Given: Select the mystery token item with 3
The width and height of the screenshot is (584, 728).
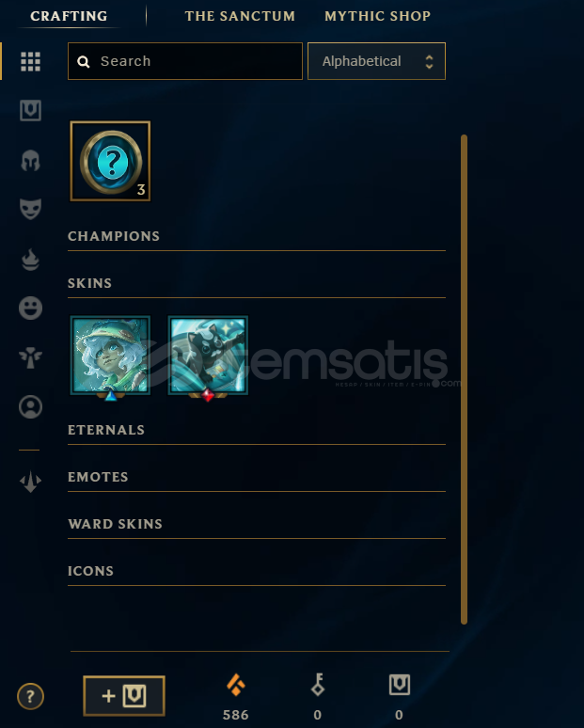Looking at the screenshot, I should pyautogui.click(x=110, y=161).
